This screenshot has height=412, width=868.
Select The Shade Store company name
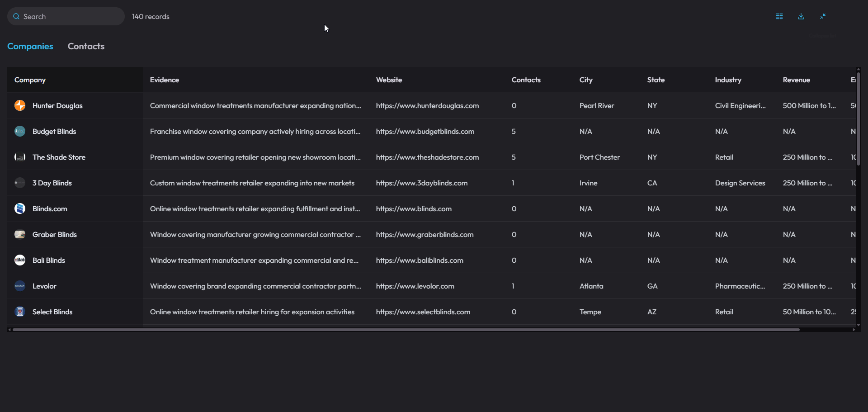click(59, 157)
